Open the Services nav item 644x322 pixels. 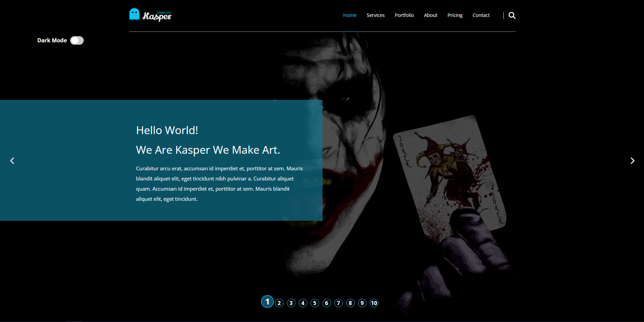point(375,15)
